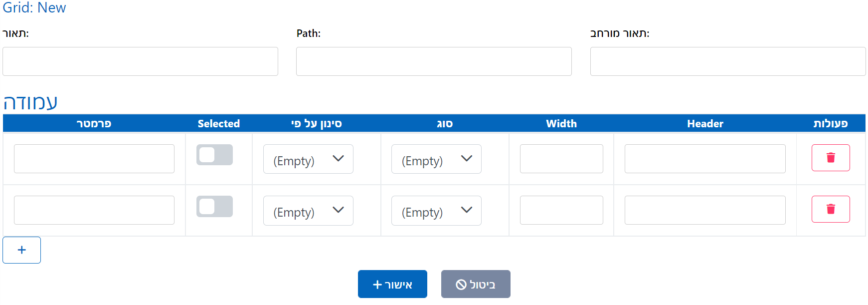Click the plus icon inside אישור button
The height and width of the screenshot is (305, 868).
(x=376, y=284)
